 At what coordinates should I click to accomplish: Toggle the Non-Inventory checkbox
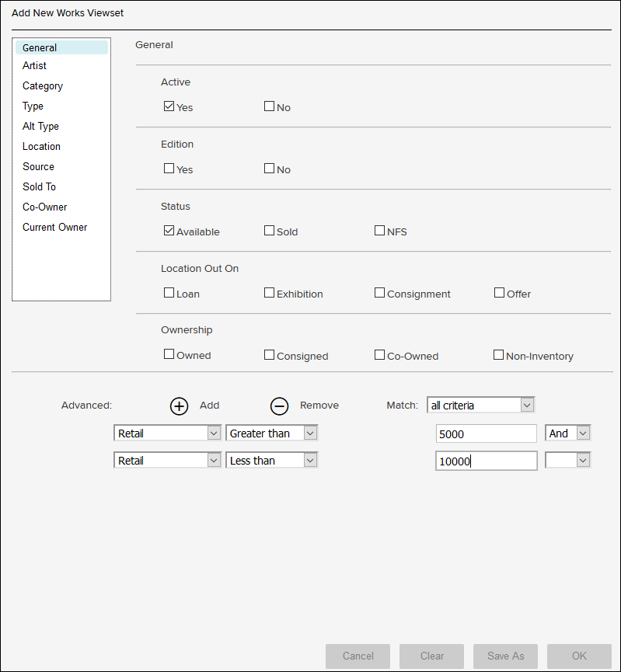tap(499, 355)
